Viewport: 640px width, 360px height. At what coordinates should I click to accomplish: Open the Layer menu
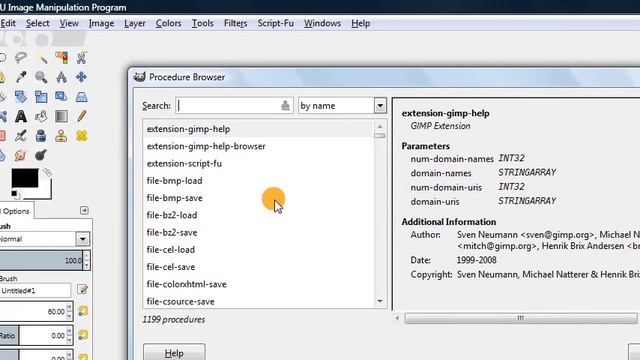(x=135, y=23)
